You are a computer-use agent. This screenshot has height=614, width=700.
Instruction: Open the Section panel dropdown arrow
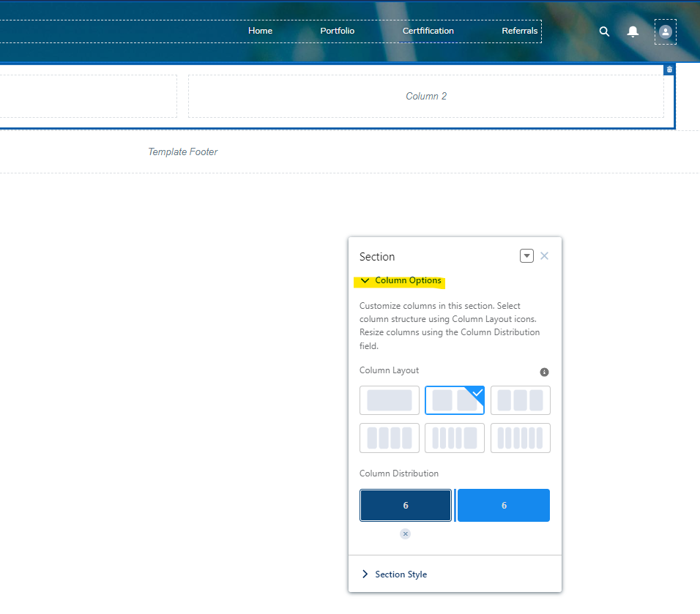(526, 255)
